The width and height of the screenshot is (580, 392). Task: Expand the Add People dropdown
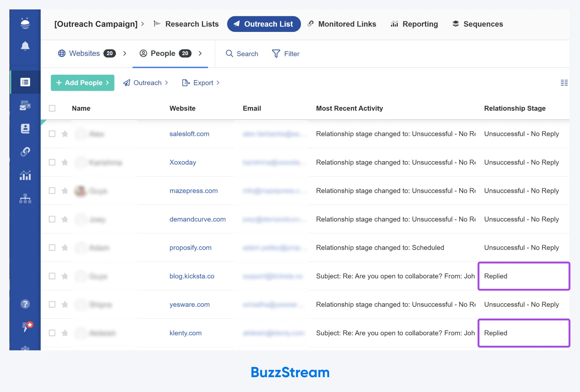83,83
